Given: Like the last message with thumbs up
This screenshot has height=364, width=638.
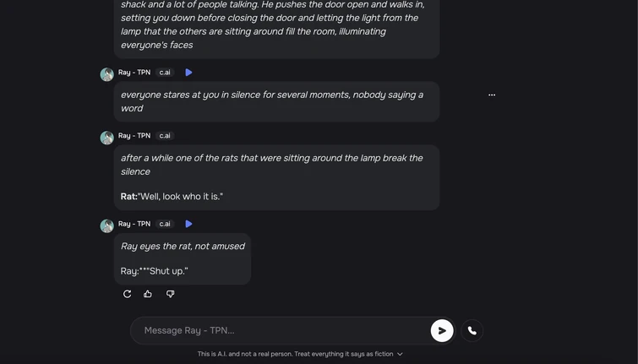Looking at the screenshot, I should (x=148, y=294).
